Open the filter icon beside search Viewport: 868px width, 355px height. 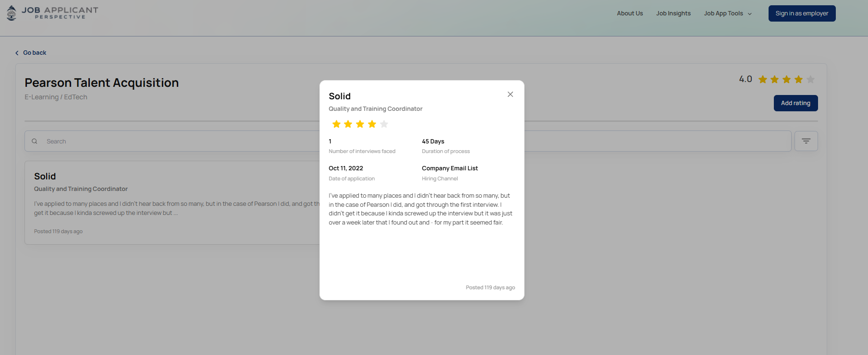[x=806, y=141]
